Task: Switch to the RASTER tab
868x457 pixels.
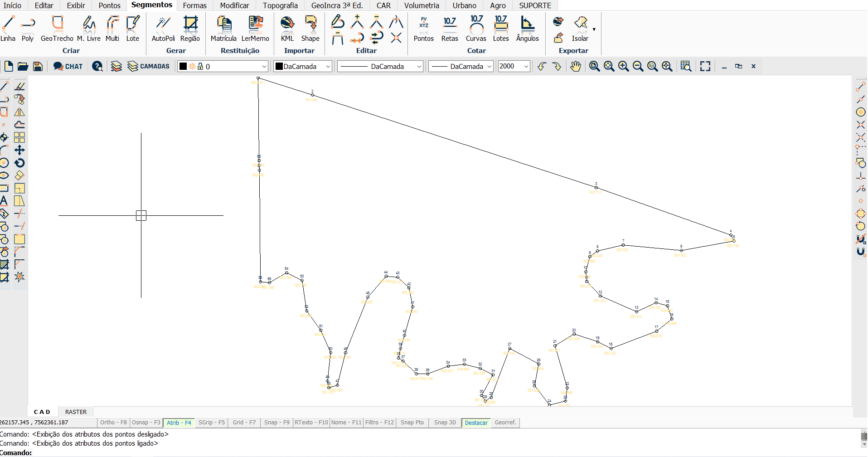Action: click(76, 412)
